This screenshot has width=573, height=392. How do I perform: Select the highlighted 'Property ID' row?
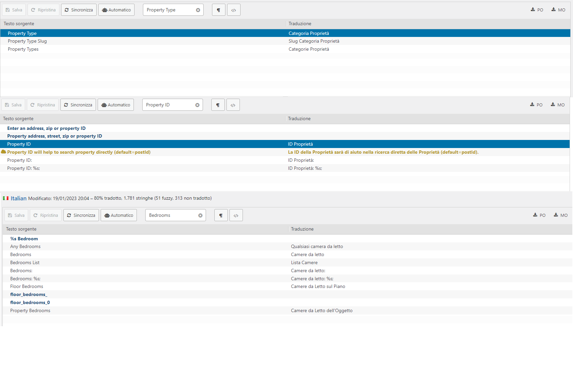pyautogui.click(x=285, y=144)
